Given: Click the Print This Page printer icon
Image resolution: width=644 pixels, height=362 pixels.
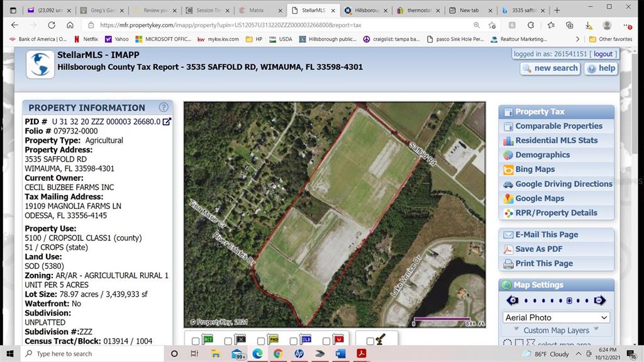Looking at the screenshot, I should (x=509, y=263).
